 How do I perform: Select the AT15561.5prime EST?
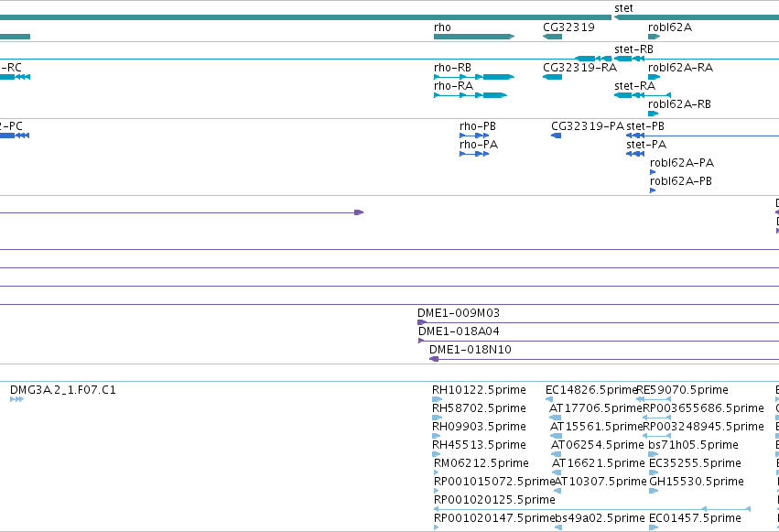(556, 436)
